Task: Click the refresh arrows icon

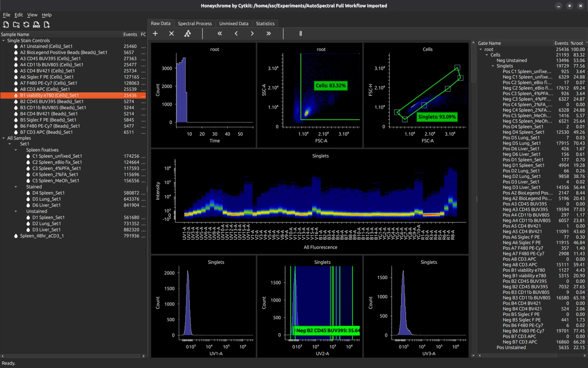Action: pyautogui.click(x=26, y=25)
